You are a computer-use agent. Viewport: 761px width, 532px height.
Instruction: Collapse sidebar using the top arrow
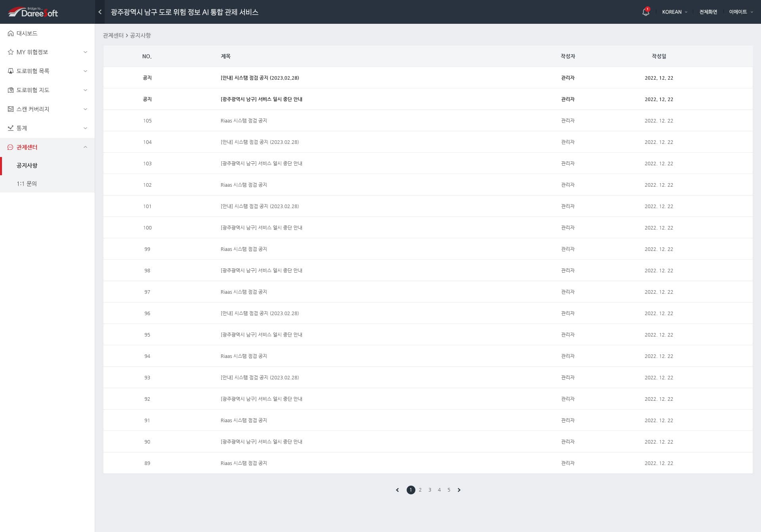click(100, 12)
